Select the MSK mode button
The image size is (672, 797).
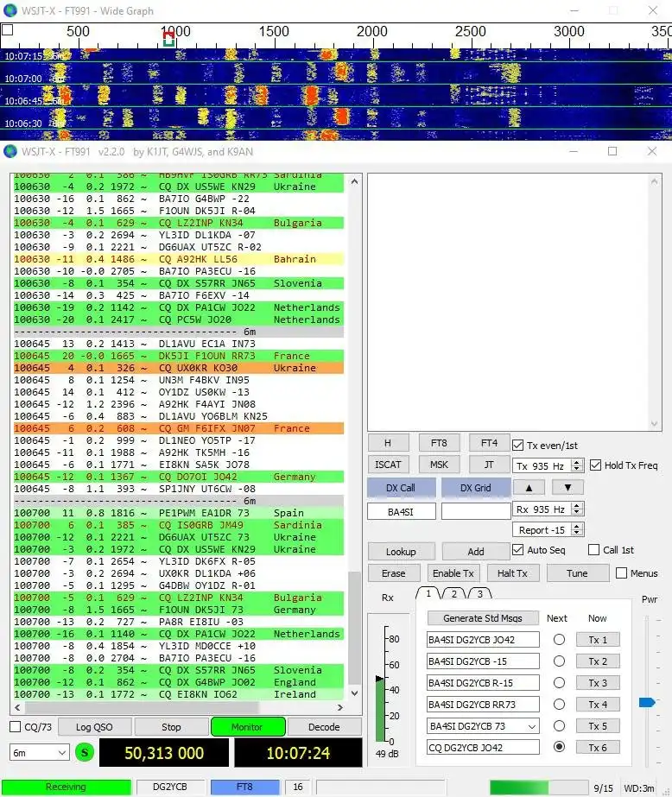439,465
